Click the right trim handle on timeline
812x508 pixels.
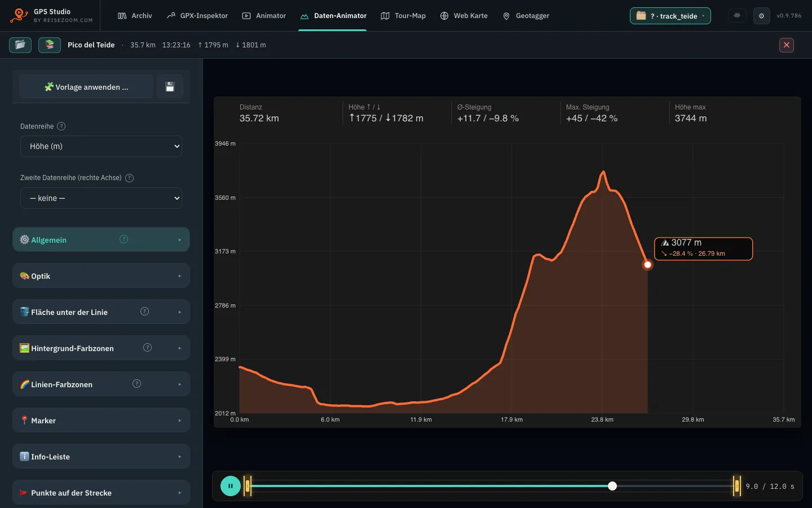pyautogui.click(x=737, y=486)
